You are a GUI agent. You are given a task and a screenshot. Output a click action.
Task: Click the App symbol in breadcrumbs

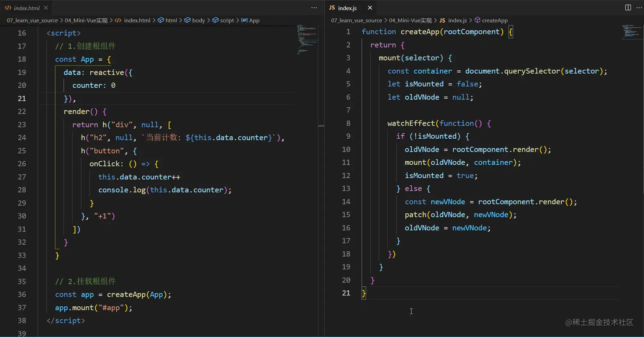pyautogui.click(x=254, y=20)
